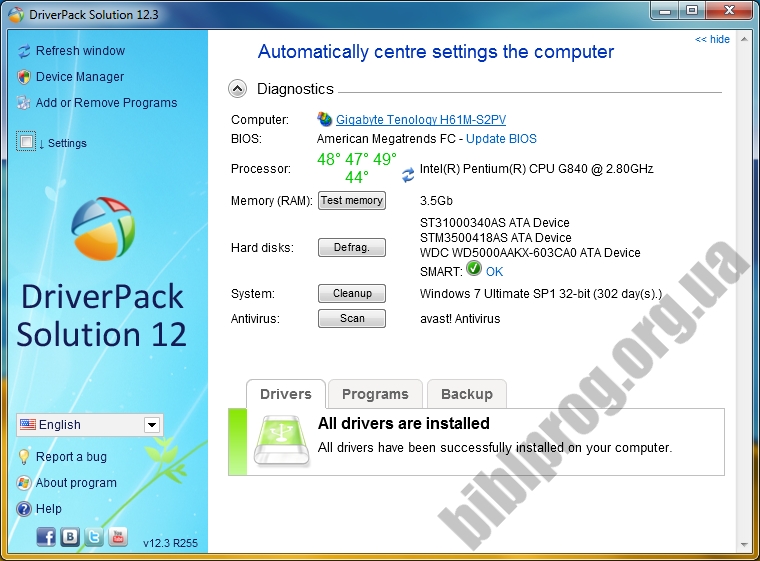760x561 pixels.
Task: Click the << hide link
Action: 712,39
